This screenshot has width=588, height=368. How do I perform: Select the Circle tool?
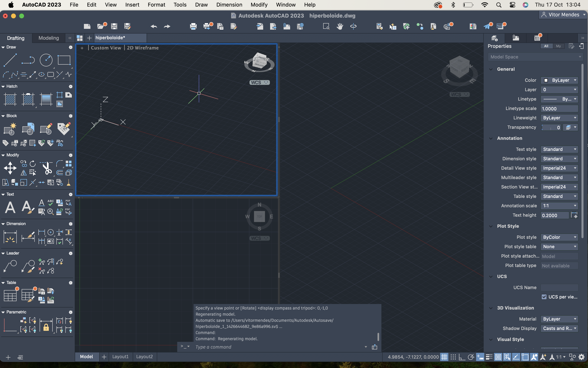point(46,60)
